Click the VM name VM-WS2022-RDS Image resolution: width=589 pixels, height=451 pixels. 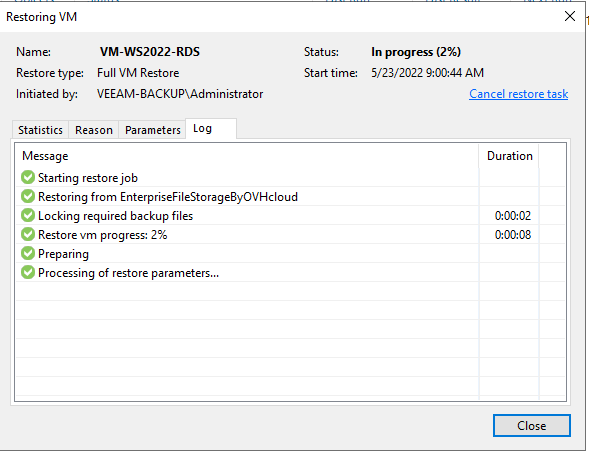point(150,52)
